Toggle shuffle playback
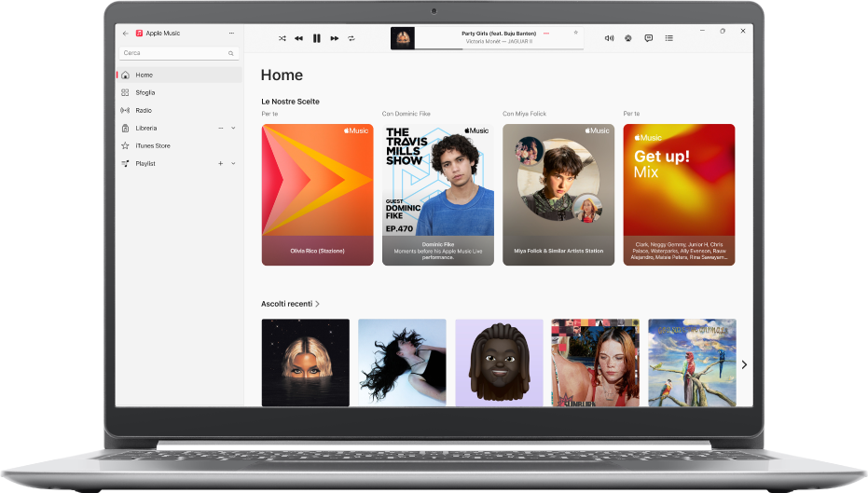 point(282,38)
